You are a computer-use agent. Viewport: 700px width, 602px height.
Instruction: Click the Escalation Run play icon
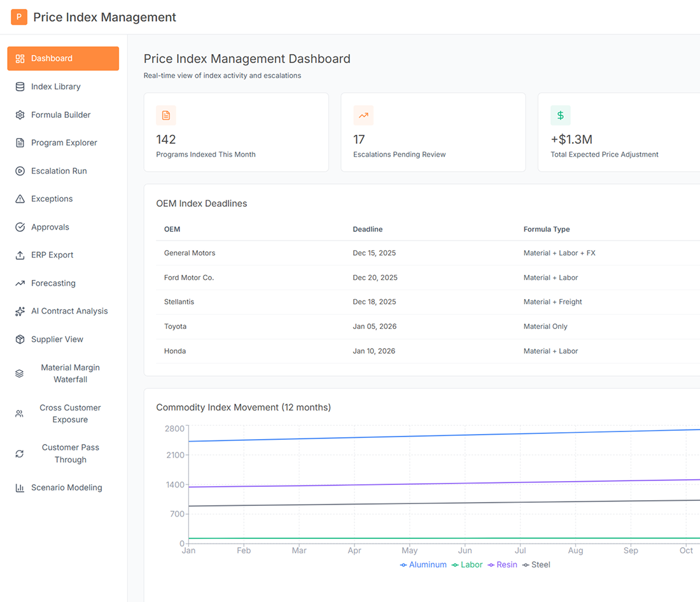point(20,171)
